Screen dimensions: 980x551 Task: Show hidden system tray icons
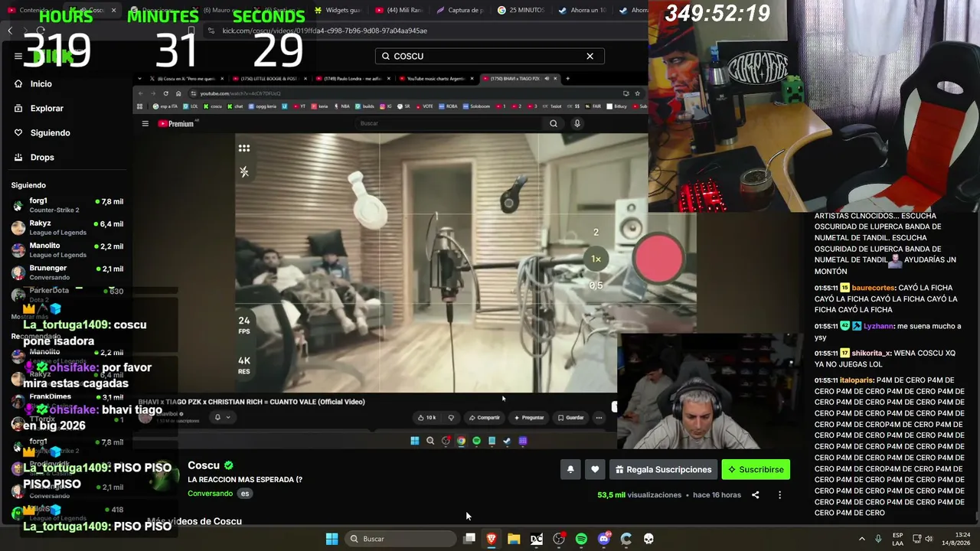tap(861, 539)
